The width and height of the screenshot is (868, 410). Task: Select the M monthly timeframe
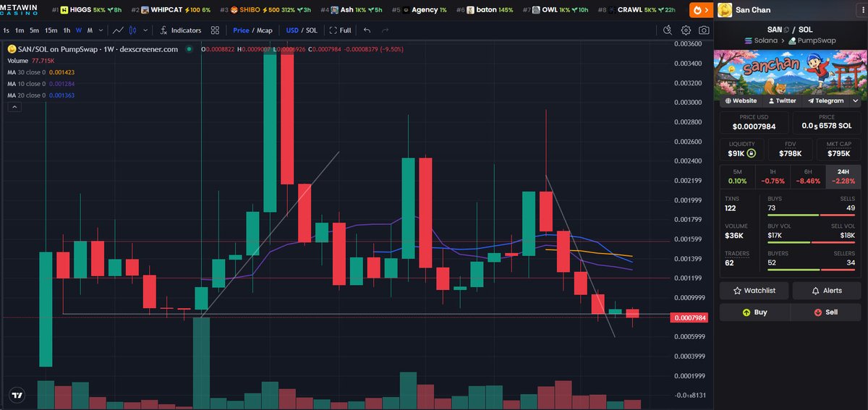click(x=90, y=30)
